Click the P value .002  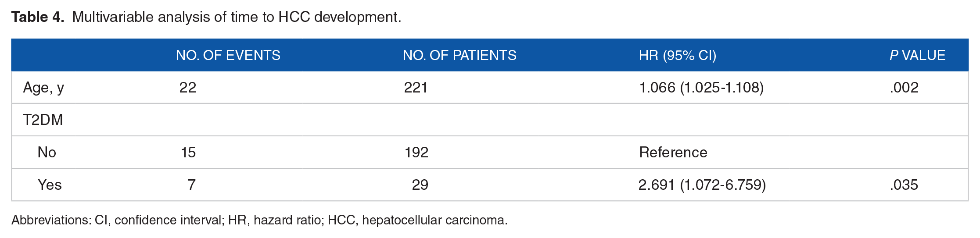point(904,87)
